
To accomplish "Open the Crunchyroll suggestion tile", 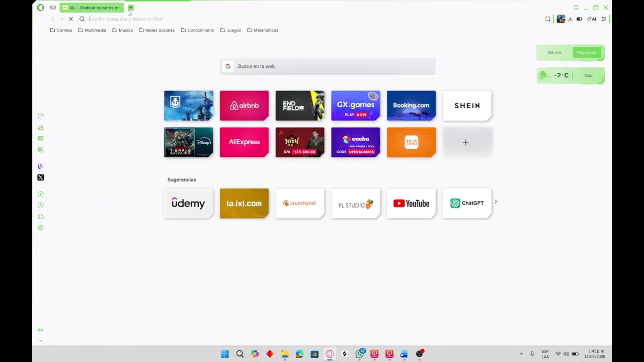I will click(300, 203).
